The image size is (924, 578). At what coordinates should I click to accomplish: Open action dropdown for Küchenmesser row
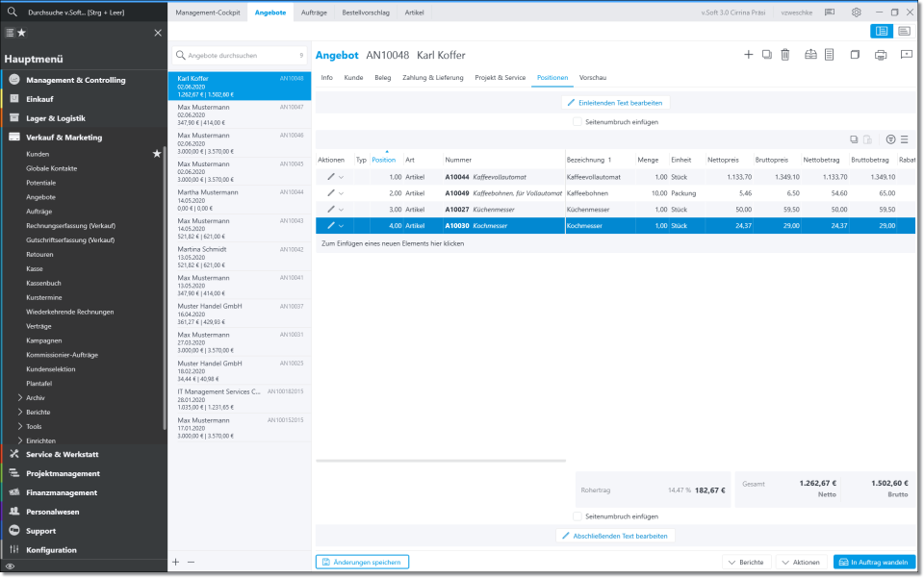[x=341, y=210]
